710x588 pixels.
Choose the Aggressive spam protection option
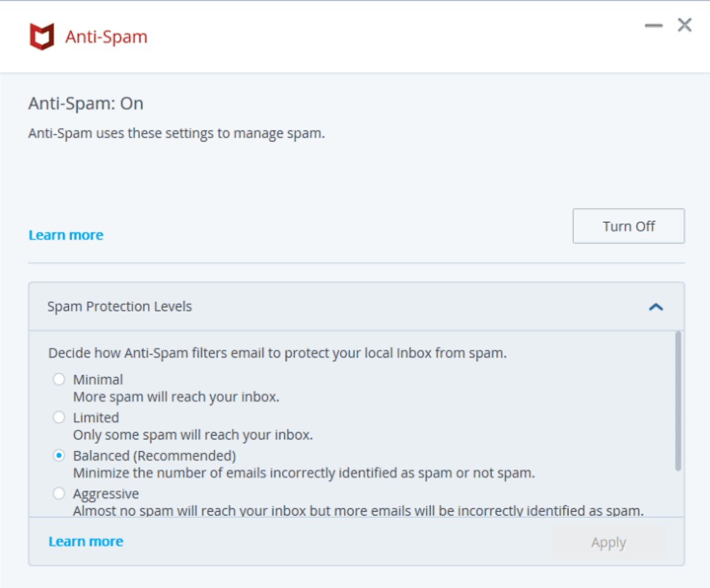[x=59, y=494]
